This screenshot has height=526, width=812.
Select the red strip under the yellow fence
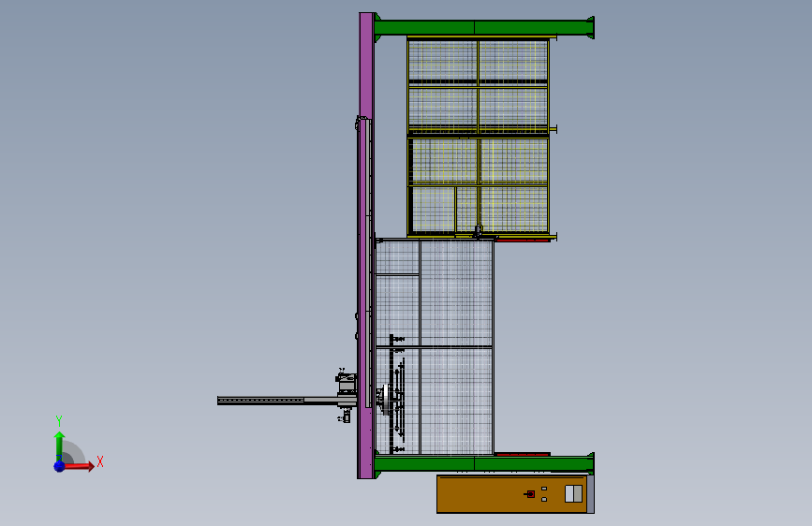point(523,240)
